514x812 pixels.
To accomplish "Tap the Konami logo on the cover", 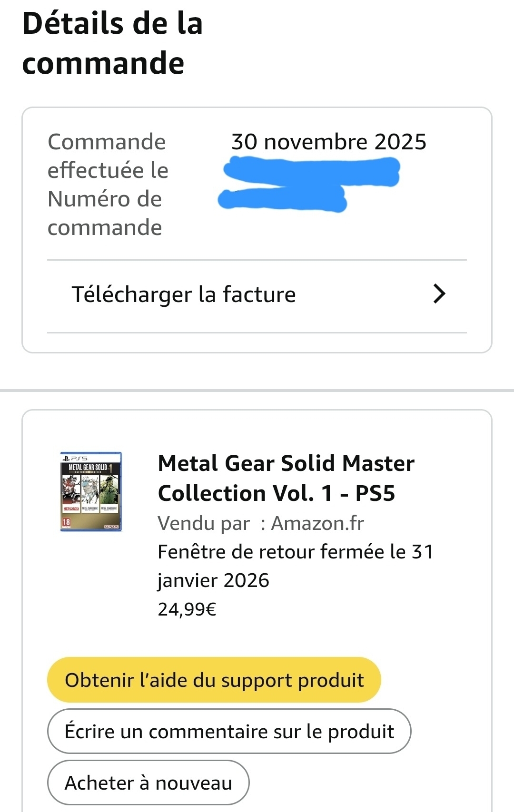I will pos(111,527).
